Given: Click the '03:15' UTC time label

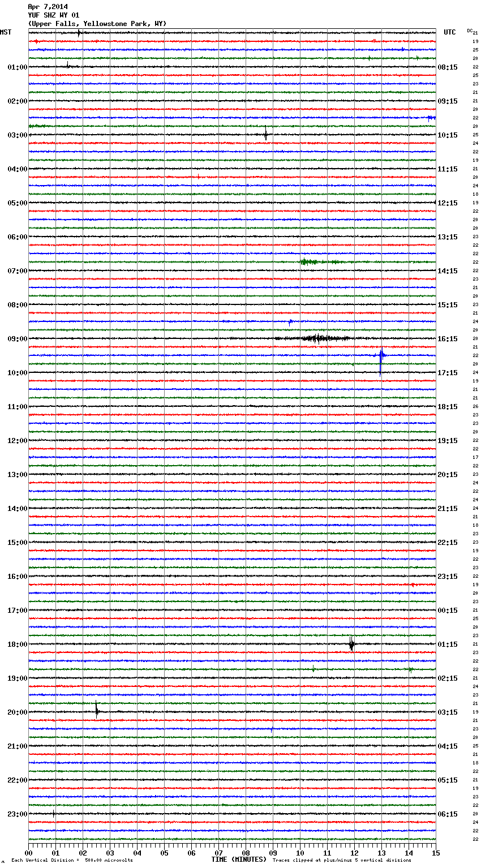Looking at the screenshot, I should [x=448, y=712].
